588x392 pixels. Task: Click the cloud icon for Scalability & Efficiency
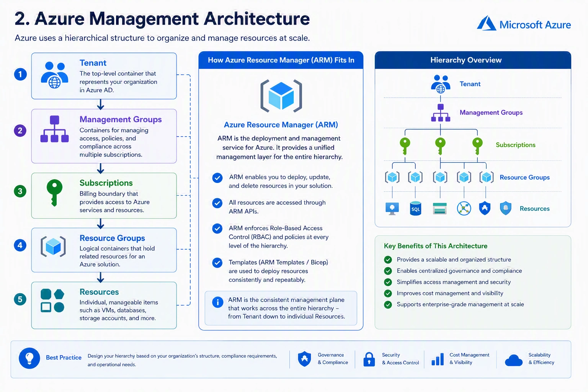point(514,360)
